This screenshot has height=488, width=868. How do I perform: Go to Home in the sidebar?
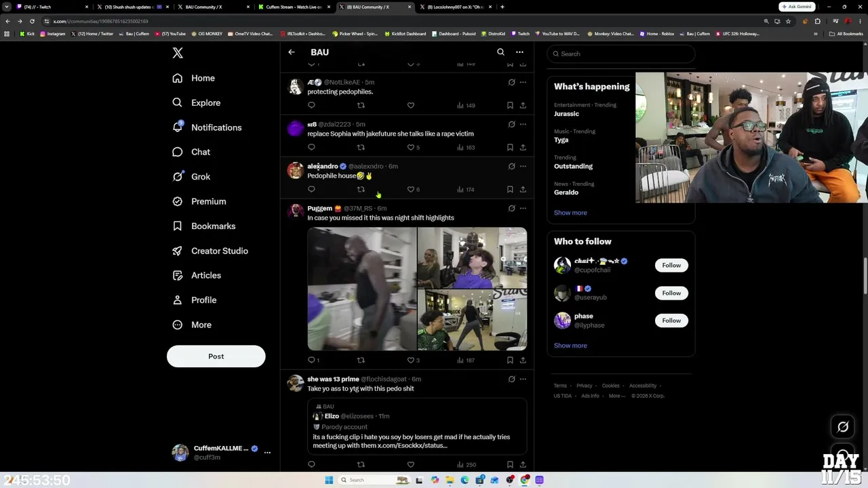193,78
